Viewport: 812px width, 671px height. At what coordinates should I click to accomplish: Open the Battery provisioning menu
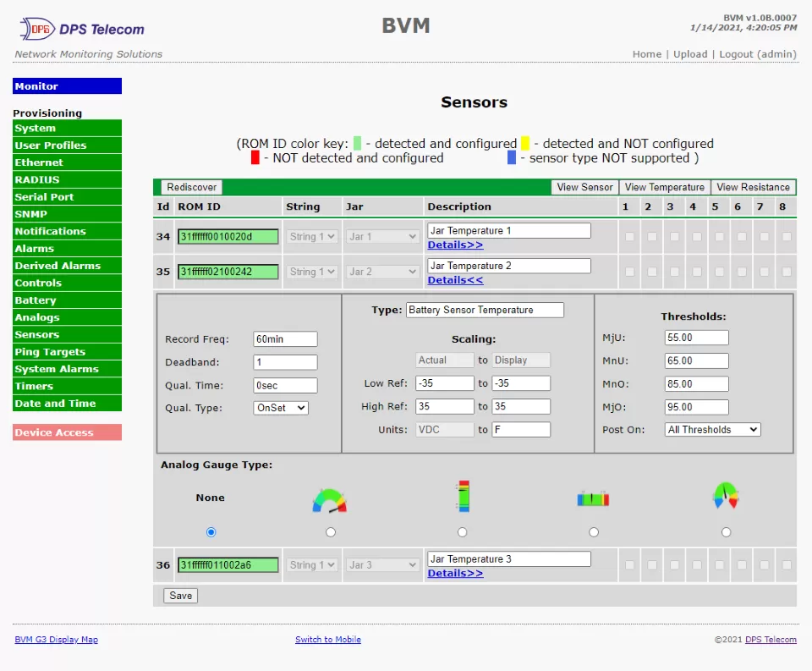point(67,300)
